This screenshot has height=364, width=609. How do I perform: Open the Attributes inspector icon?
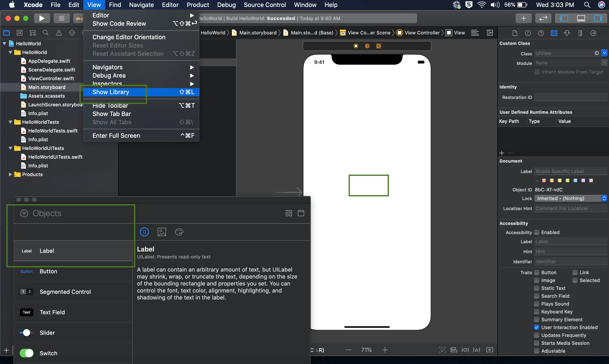tap(567, 33)
